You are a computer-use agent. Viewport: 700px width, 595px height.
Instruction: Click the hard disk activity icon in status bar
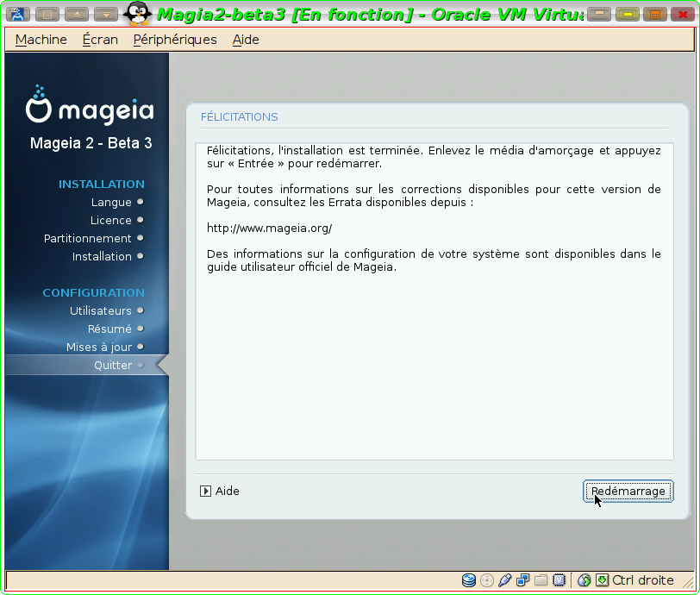click(x=469, y=580)
